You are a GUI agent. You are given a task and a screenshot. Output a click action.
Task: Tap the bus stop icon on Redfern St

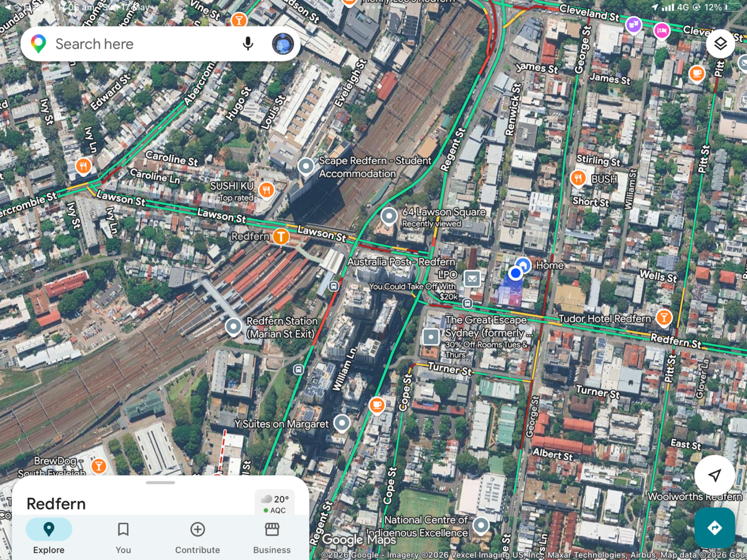[x=468, y=303]
